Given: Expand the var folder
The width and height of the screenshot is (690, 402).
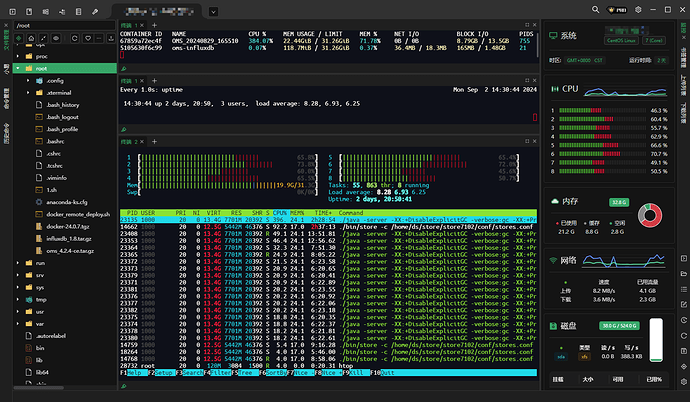Looking at the screenshot, I should pyautogui.click(x=18, y=324).
